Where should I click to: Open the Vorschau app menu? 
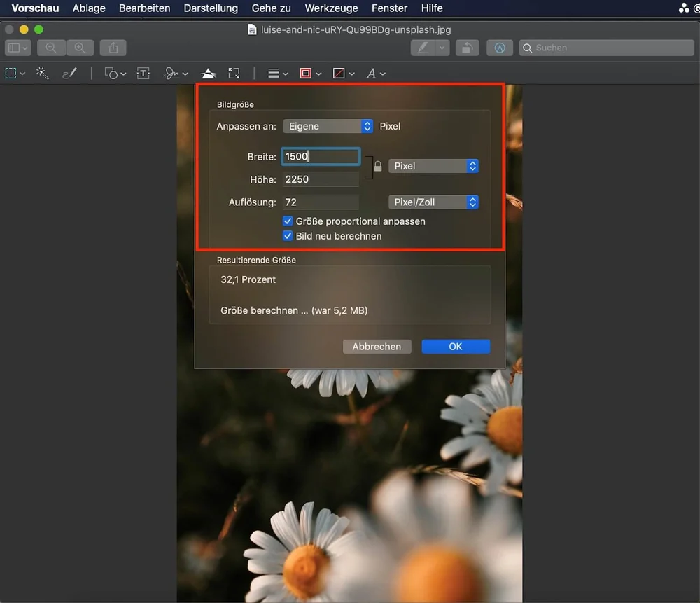(35, 8)
